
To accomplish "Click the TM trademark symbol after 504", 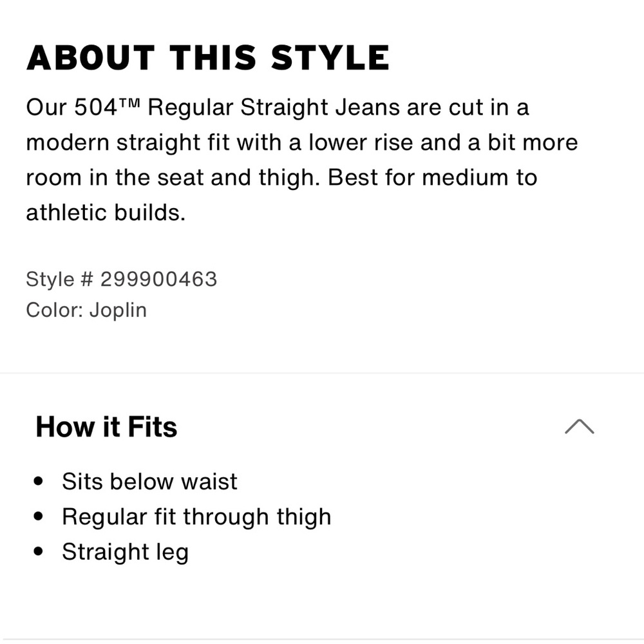I will [x=130, y=102].
